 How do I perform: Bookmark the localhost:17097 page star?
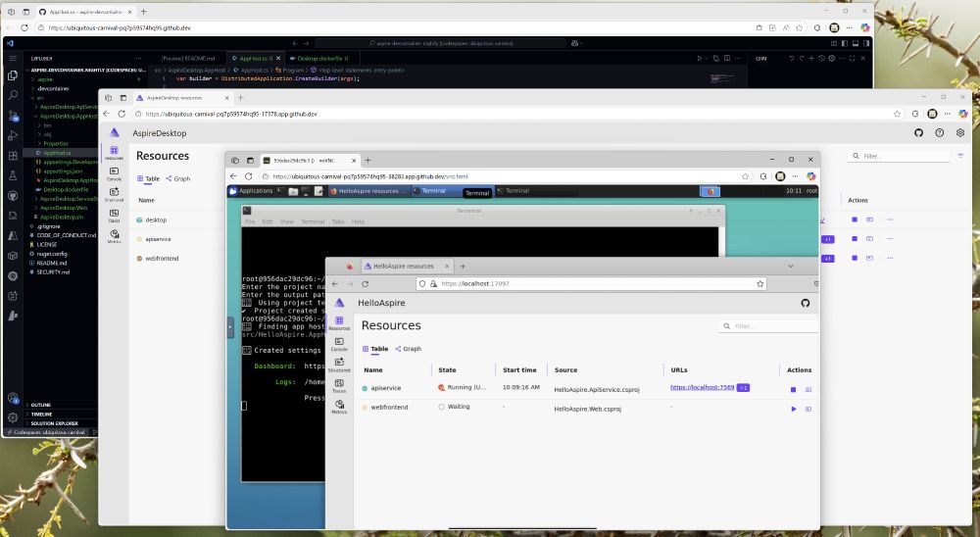point(760,284)
